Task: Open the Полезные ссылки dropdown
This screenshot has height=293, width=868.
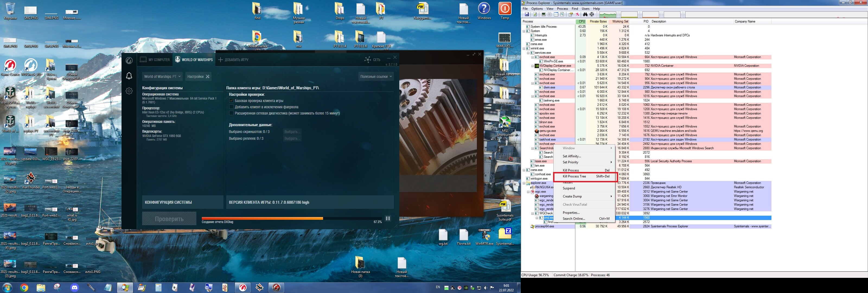Action: pyautogui.click(x=376, y=77)
